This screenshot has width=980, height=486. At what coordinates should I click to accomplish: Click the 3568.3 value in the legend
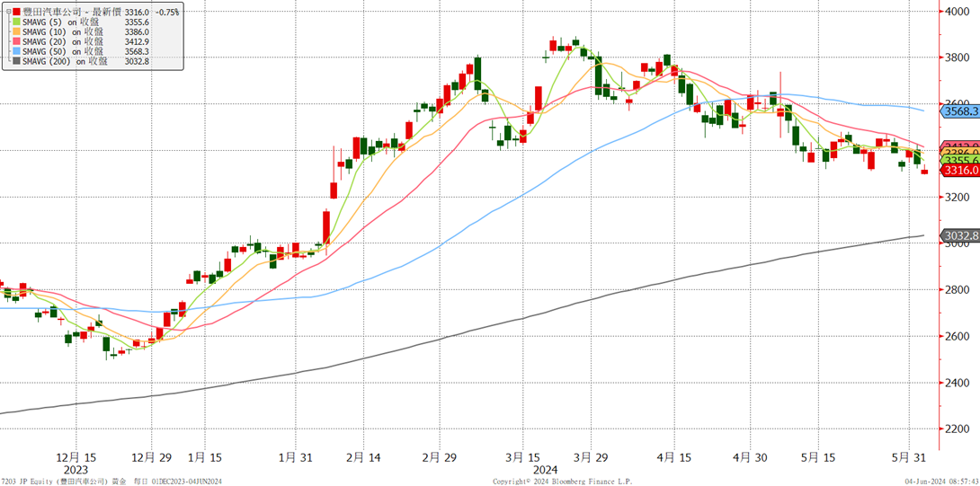click(x=137, y=51)
